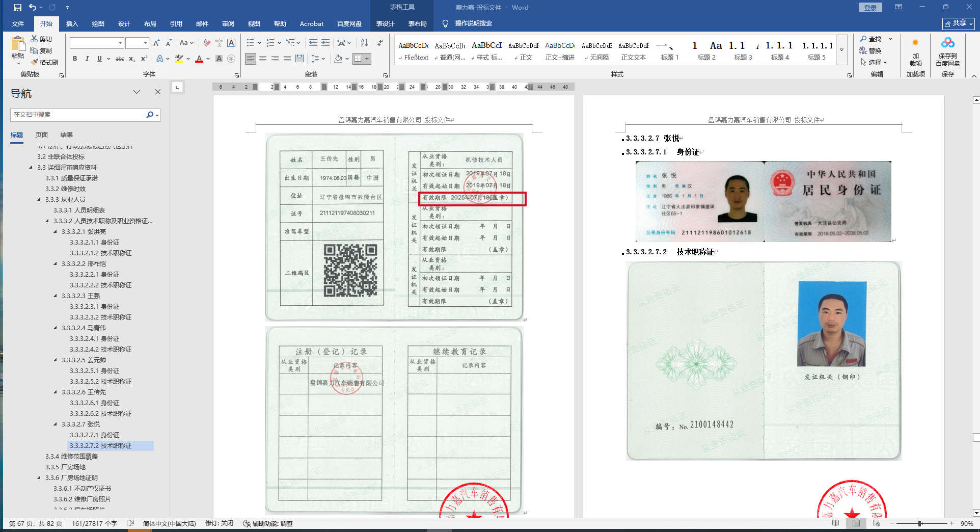Close the navigation pane

158,92
